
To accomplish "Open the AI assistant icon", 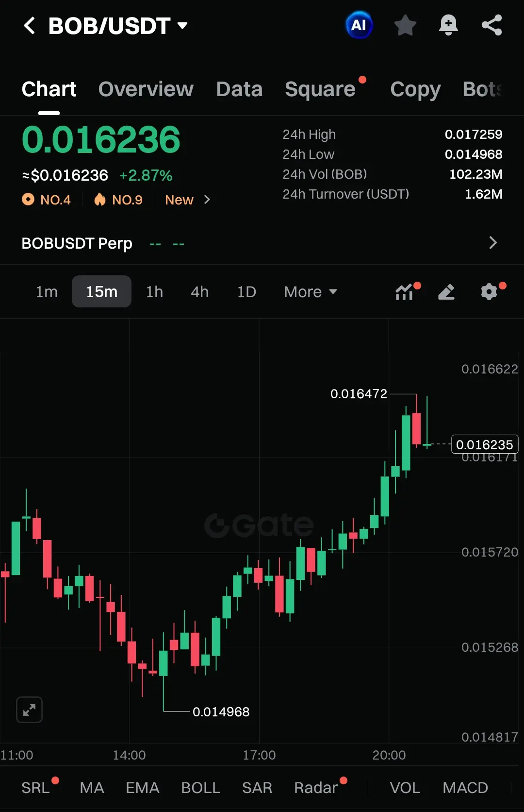I will pos(359,25).
